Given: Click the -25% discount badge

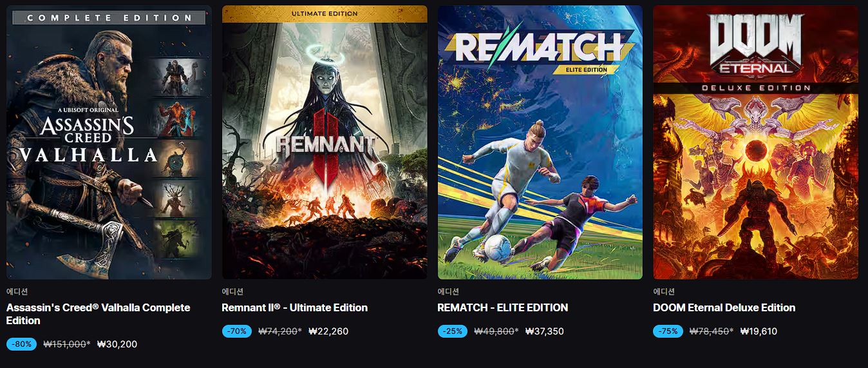Looking at the screenshot, I should (453, 331).
